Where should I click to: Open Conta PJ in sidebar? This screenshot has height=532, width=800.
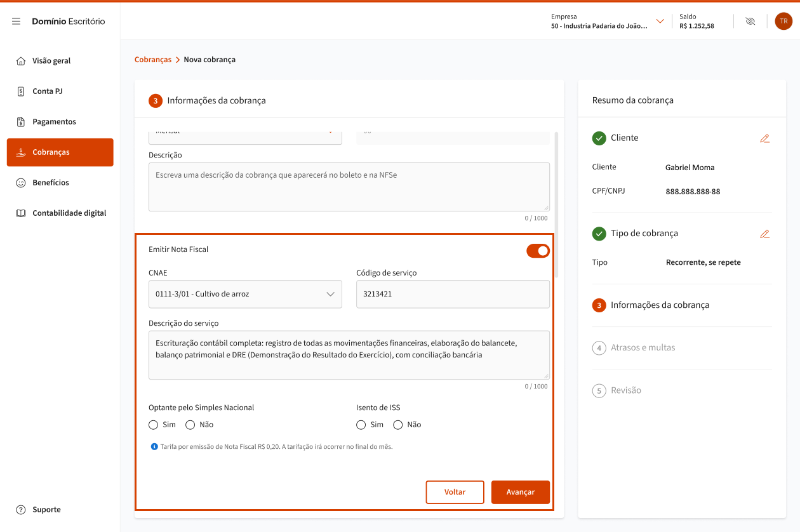tap(47, 91)
